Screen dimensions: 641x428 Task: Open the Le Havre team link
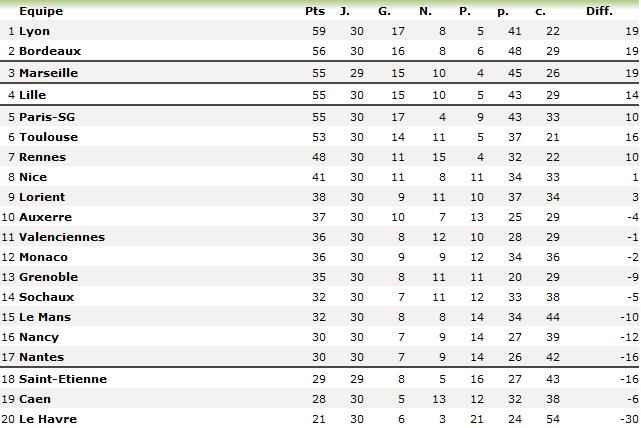pos(47,419)
